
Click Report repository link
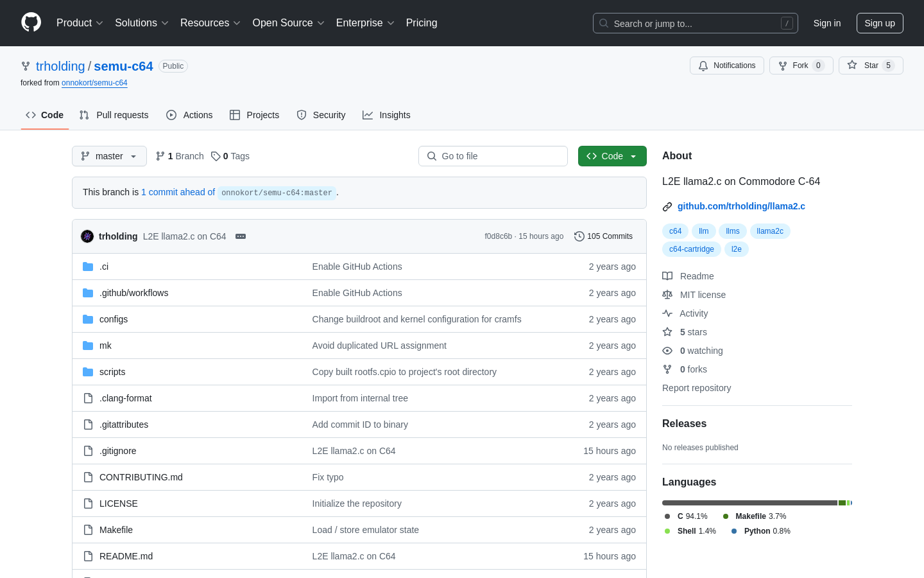696,388
